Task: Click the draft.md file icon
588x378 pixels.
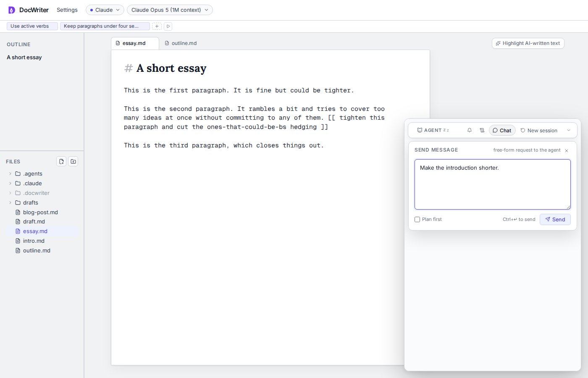Action: point(18,221)
